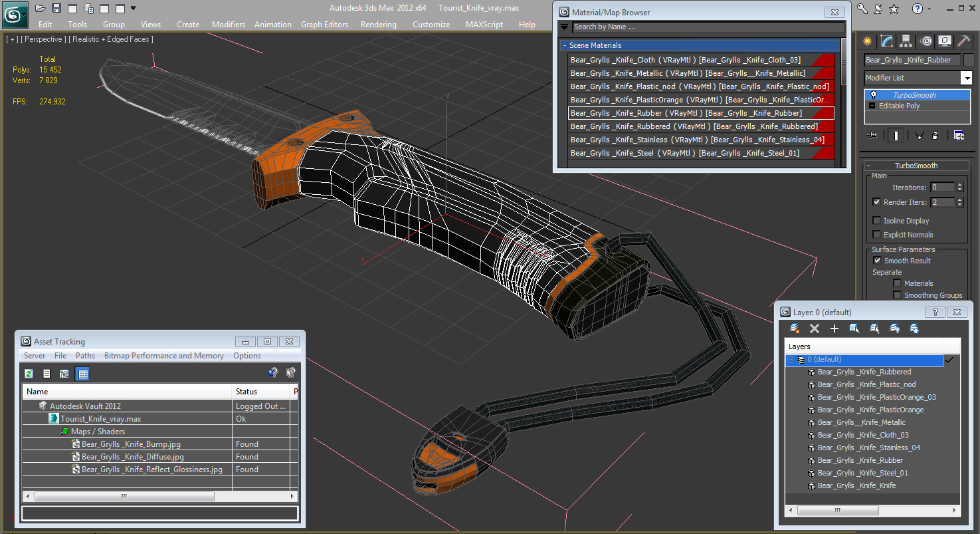The height and width of the screenshot is (534, 980).
Task: Click Status Log icon in Asset Tracking
Action: coord(47,374)
